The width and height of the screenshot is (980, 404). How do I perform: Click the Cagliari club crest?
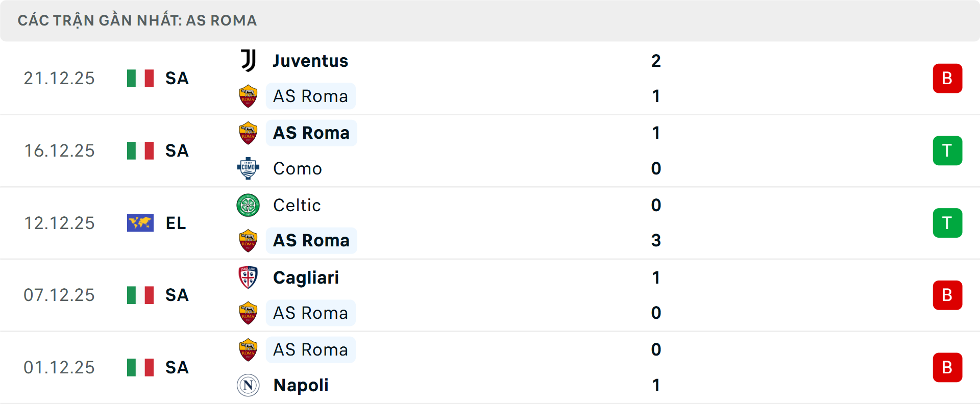248,277
